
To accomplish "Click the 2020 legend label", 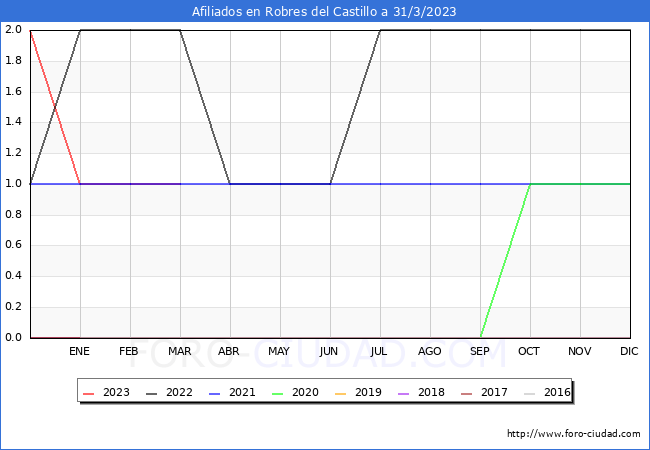I will [305, 392].
